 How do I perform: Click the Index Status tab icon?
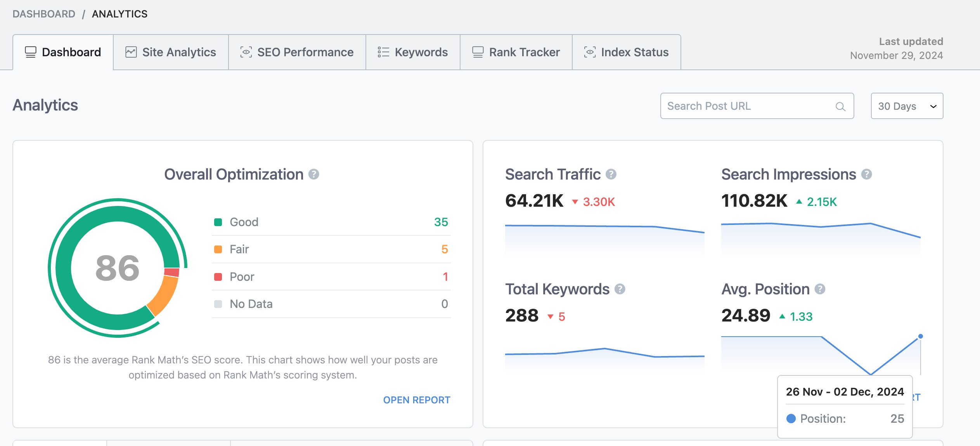click(x=589, y=52)
